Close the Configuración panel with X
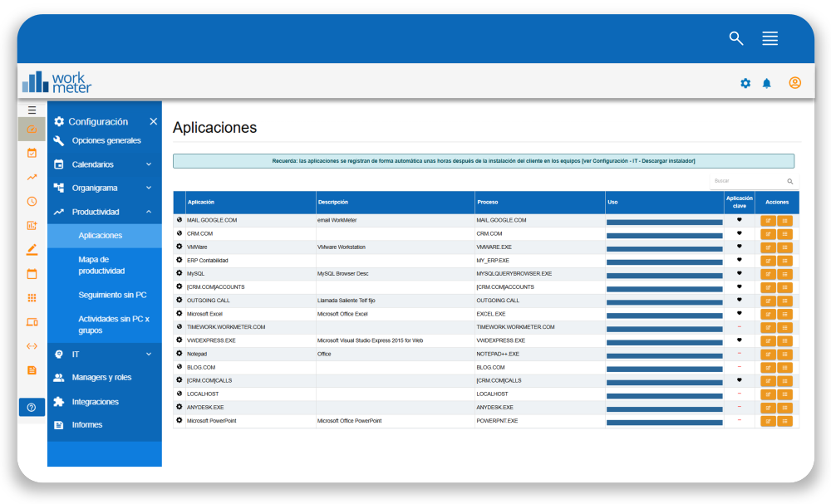The image size is (831, 504). pos(153,121)
